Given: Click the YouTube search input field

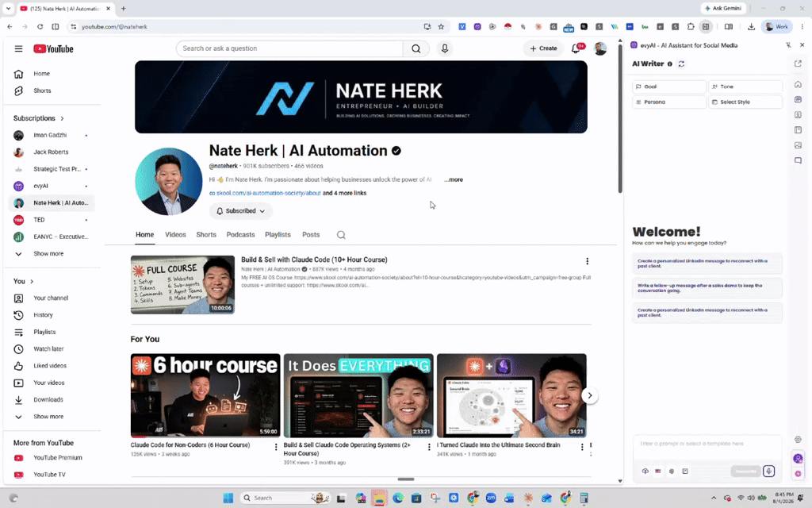Looking at the screenshot, I should pos(290,48).
